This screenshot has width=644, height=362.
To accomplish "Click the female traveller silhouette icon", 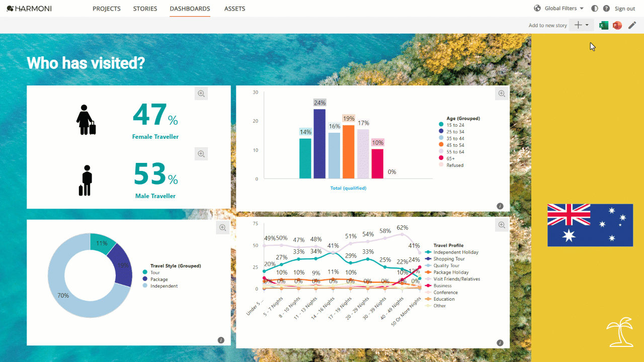I will click(86, 120).
